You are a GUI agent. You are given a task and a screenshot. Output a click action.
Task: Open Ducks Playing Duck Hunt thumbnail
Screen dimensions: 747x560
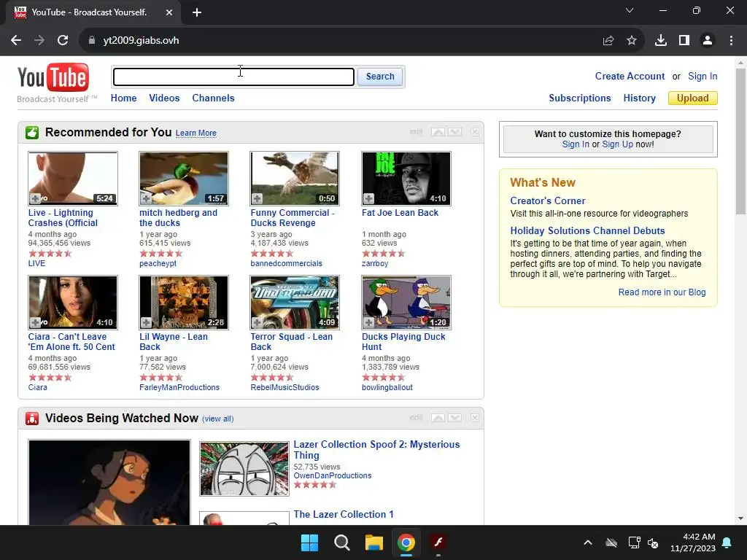(x=406, y=303)
